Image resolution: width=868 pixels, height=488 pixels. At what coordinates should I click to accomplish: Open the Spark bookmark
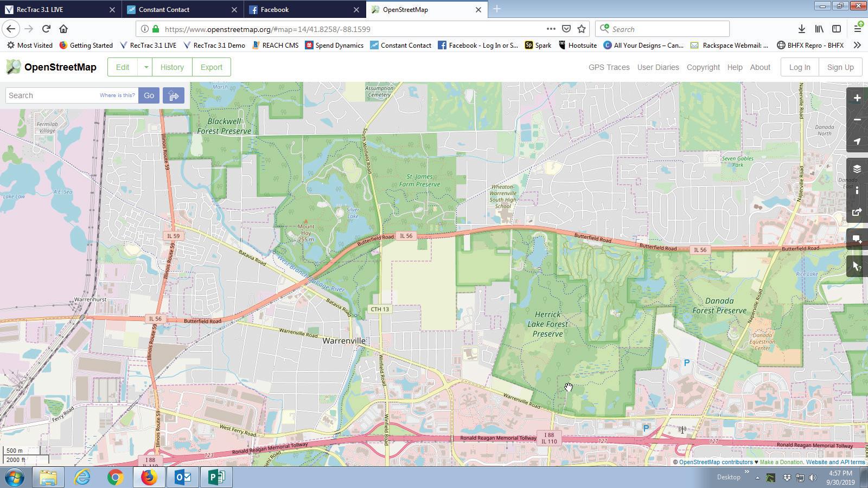pyautogui.click(x=538, y=46)
